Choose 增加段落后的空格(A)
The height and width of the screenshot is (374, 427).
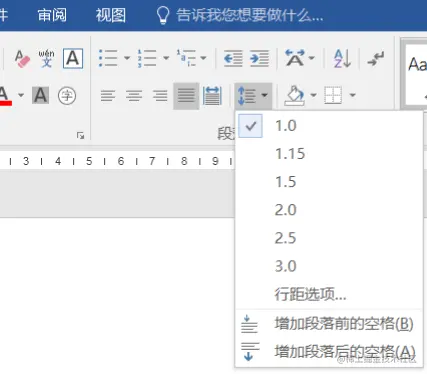(x=329, y=351)
